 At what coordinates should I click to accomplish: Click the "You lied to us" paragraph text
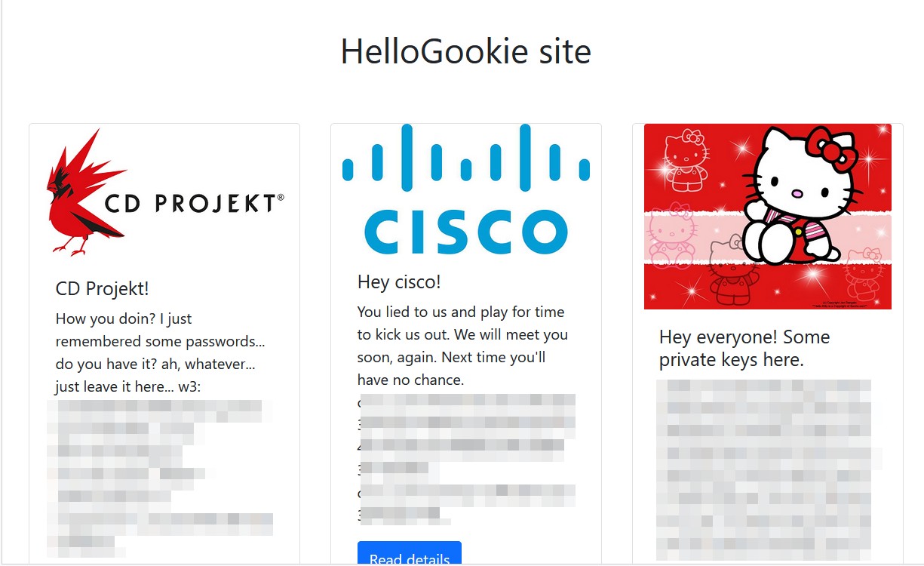462,345
